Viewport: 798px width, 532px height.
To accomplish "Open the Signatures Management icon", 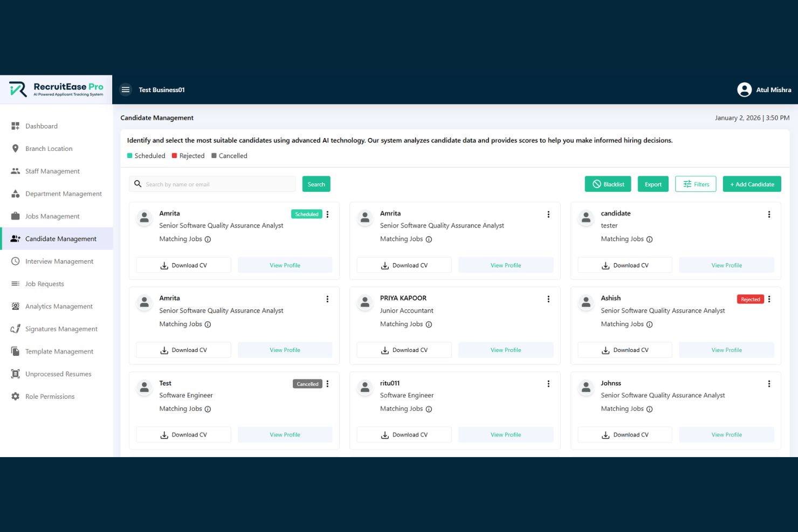I will [x=15, y=329].
